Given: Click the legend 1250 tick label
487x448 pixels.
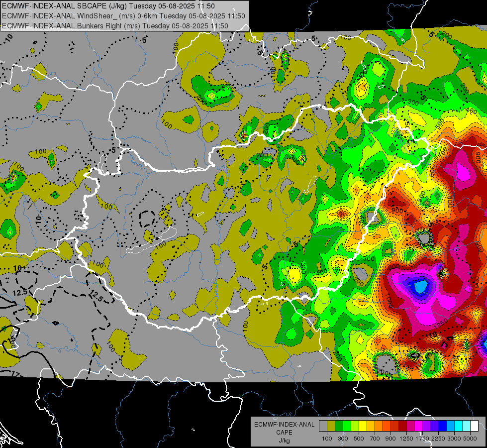Looking at the screenshot, I should pyautogui.click(x=406, y=439).
